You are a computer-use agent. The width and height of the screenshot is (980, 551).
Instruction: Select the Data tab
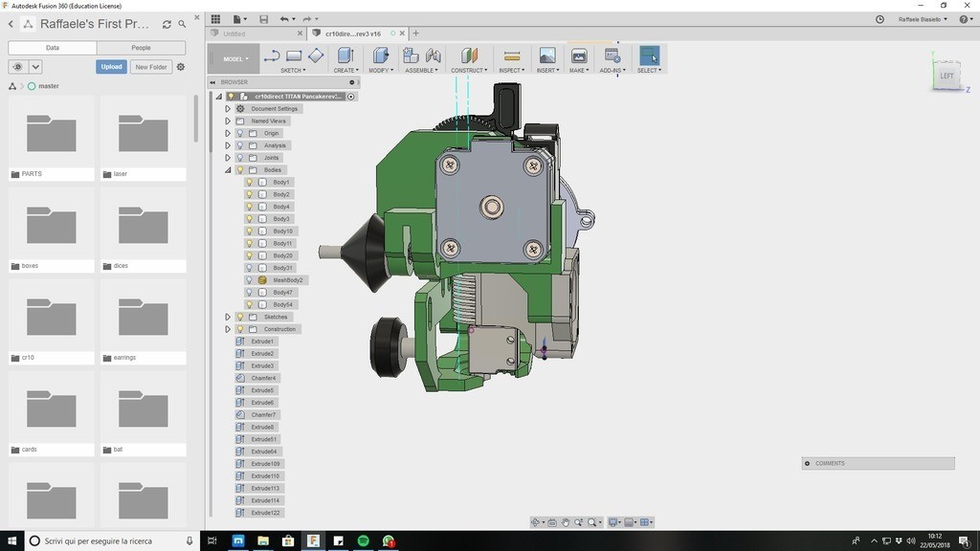pyautogui.click(x=53, y=48)
